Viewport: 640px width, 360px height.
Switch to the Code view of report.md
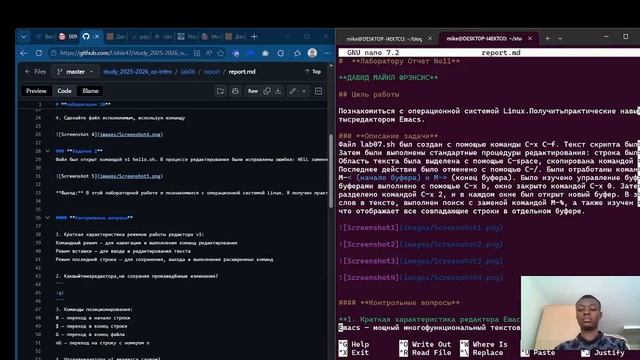64,91
